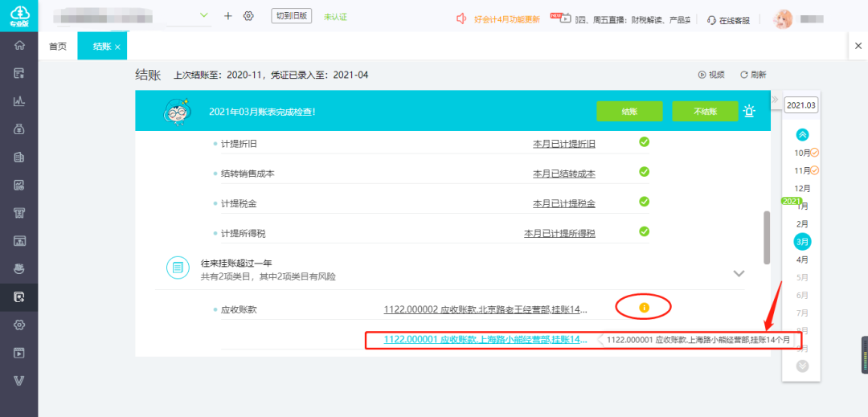Image resolution: width=868 pixels, height=417 pixels.
Task: Open settings gear next to plus icon
Action: (248, 16)
